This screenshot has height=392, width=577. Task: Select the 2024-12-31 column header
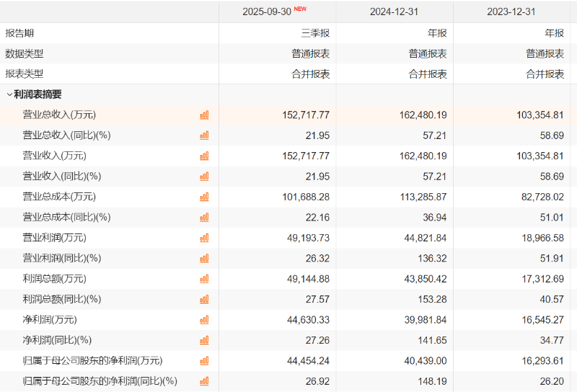[394, 12]
